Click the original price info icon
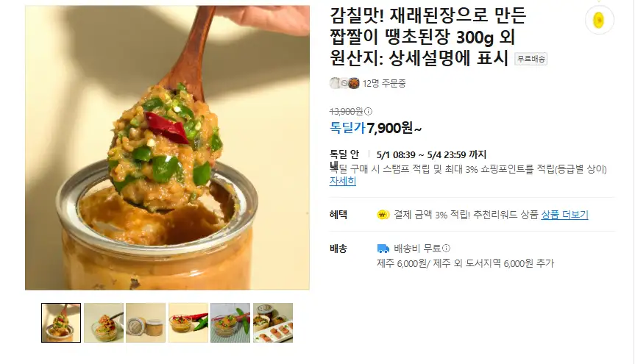 [x=368, y=111]
